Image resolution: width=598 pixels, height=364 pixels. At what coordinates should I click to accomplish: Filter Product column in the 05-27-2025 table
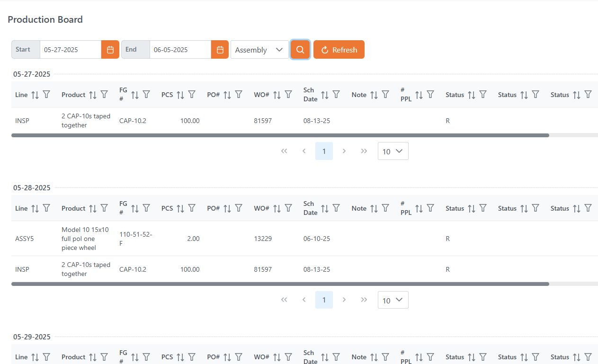pos(104,95)
